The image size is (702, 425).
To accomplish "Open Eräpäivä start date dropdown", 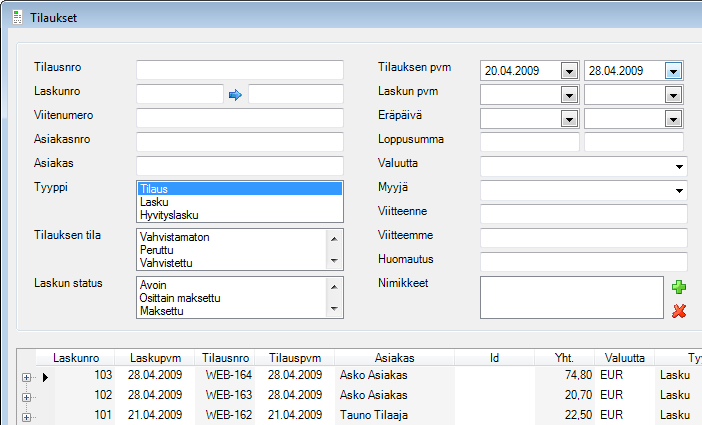I will click(x=569, y=119).
